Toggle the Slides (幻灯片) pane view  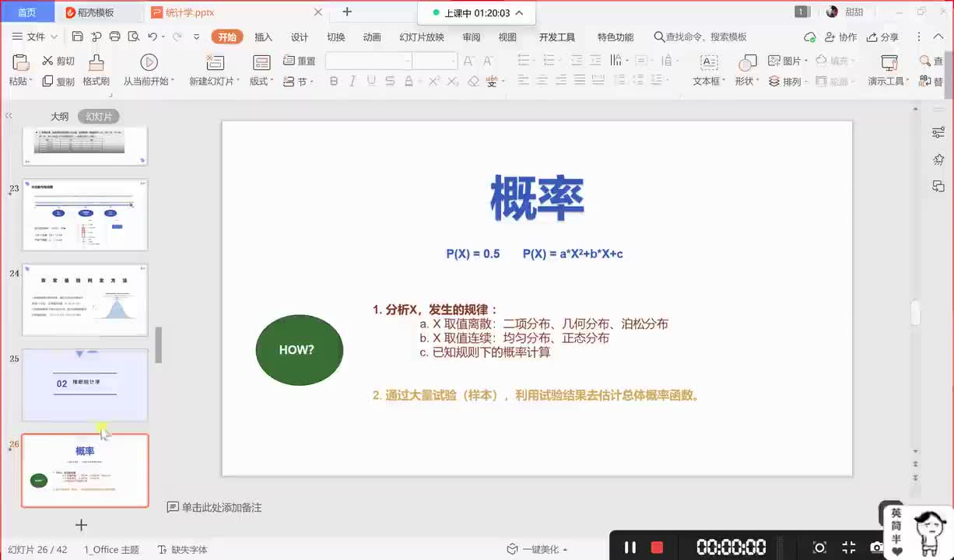pyautogui.click(x=99, y=117)
